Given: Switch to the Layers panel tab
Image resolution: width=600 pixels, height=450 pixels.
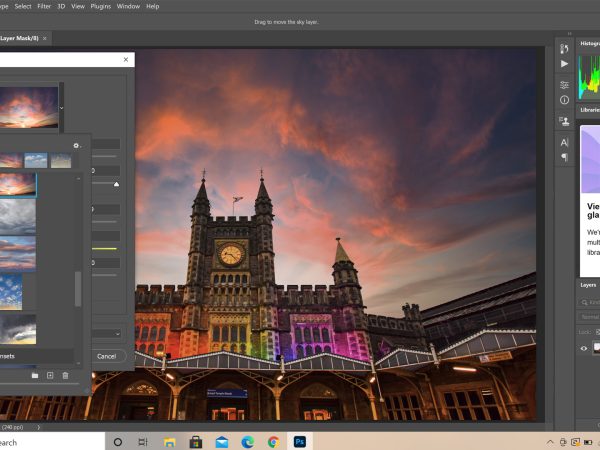Looking at the screenshot, I should click(588, 285).
